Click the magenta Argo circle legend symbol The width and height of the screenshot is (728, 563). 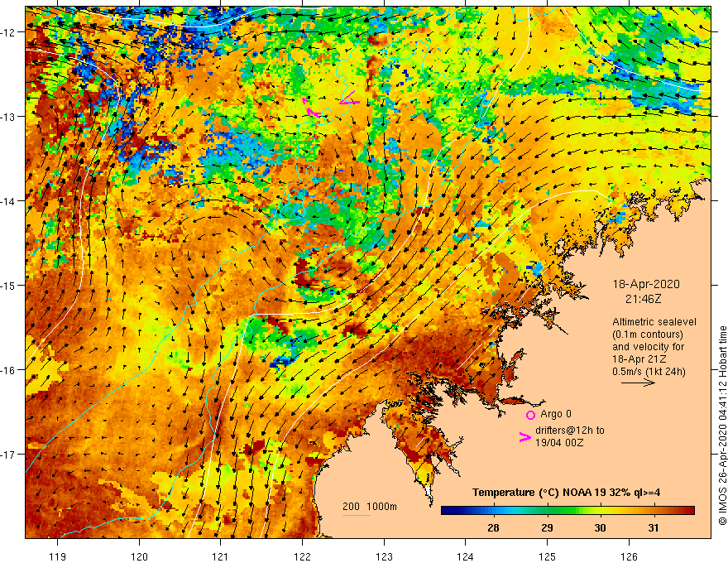click(x=530, y=415)
